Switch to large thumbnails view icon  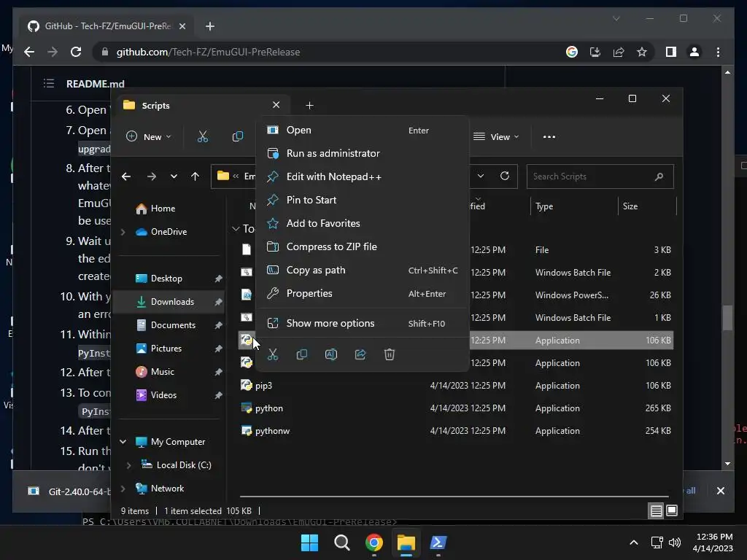coord(672,511)
